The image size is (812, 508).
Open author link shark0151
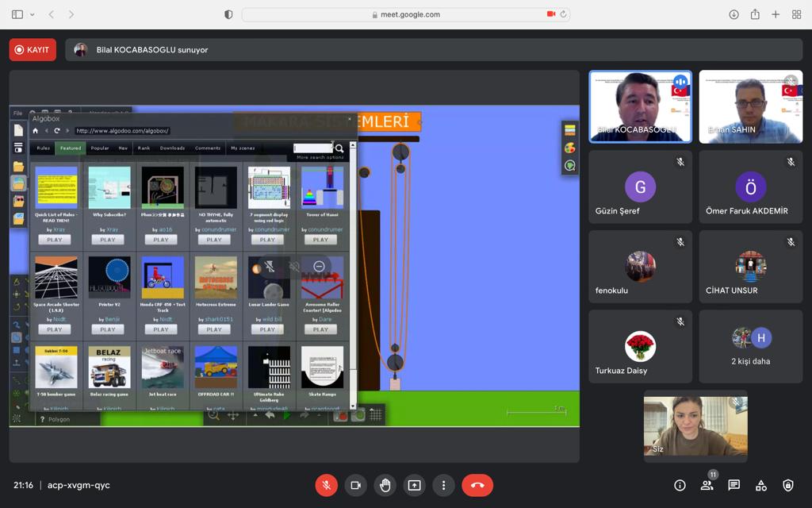tap(219, 319)
